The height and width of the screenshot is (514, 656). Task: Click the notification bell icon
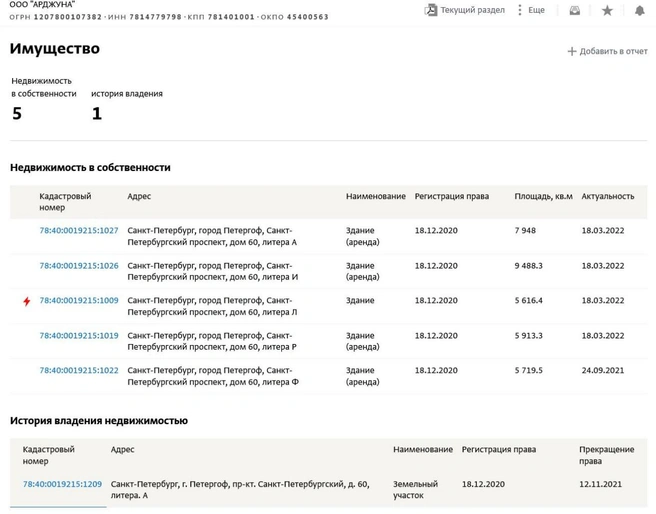(639, 10)
